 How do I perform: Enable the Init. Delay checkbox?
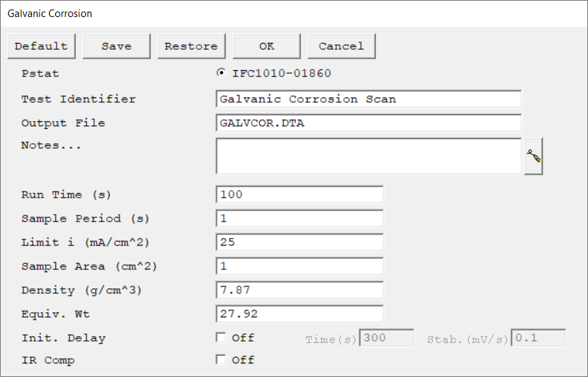[x=220, y=337]
